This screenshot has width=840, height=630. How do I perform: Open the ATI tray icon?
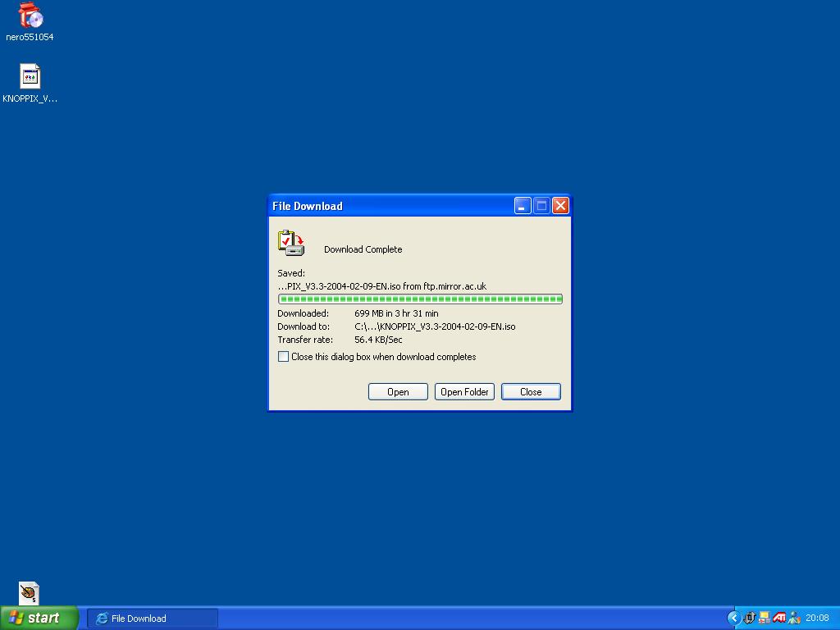(779, 618)
